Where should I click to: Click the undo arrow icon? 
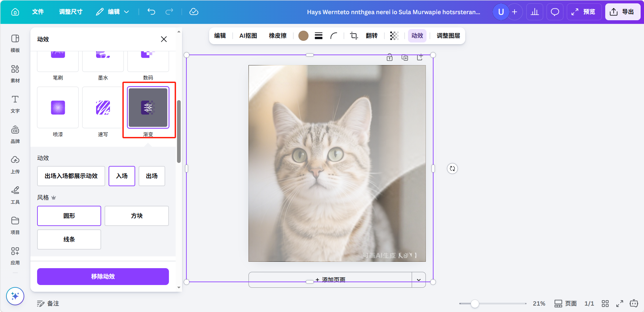tap(151, 12)
